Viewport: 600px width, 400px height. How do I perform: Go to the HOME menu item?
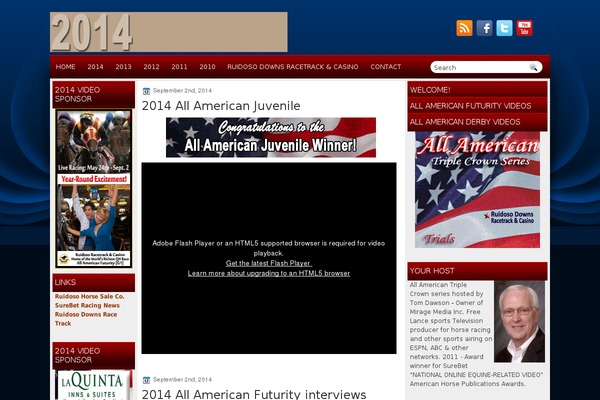(x=65, y=67)
